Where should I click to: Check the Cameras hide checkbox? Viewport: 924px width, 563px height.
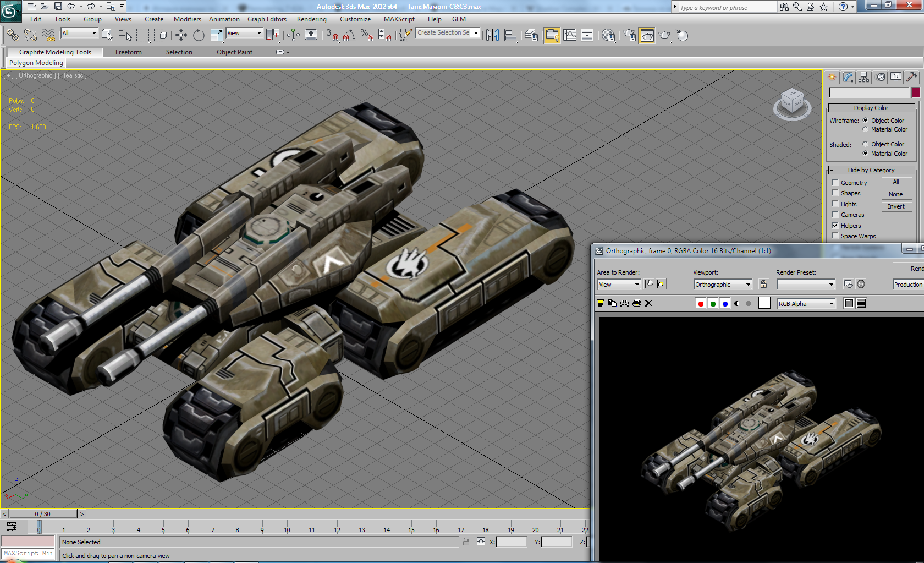(x=835, y=215)
